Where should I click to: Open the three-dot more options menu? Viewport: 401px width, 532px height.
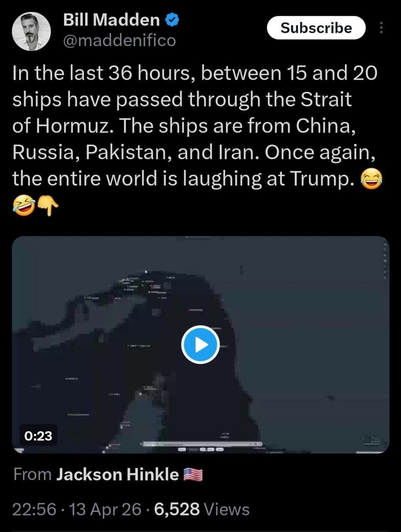[x=381, y=28]
